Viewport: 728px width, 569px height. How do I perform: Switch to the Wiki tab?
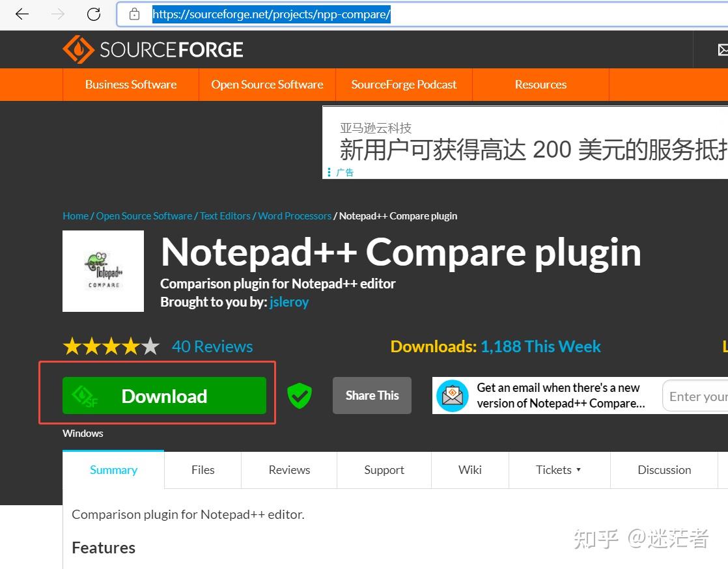click(x=470, y=469)
